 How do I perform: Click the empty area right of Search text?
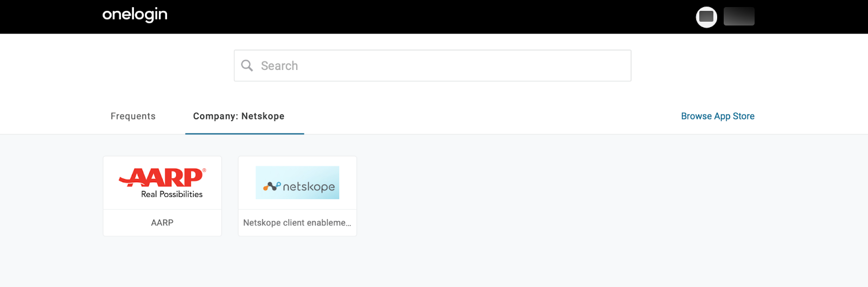(464, 66)
